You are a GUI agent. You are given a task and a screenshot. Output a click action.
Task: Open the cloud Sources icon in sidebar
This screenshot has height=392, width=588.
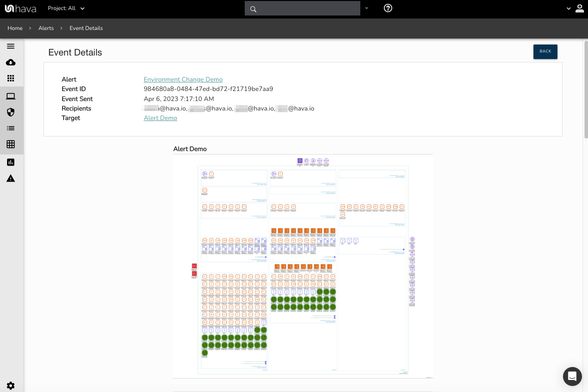(11, 62)
